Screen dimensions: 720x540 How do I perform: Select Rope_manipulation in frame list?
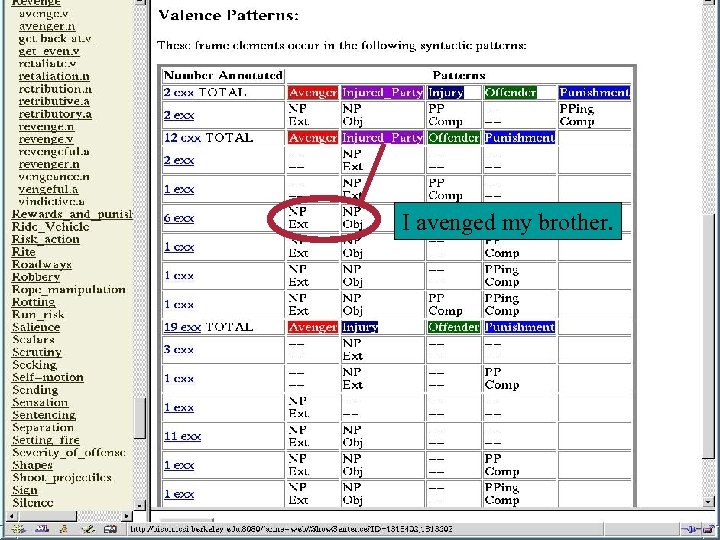(68, 290)
